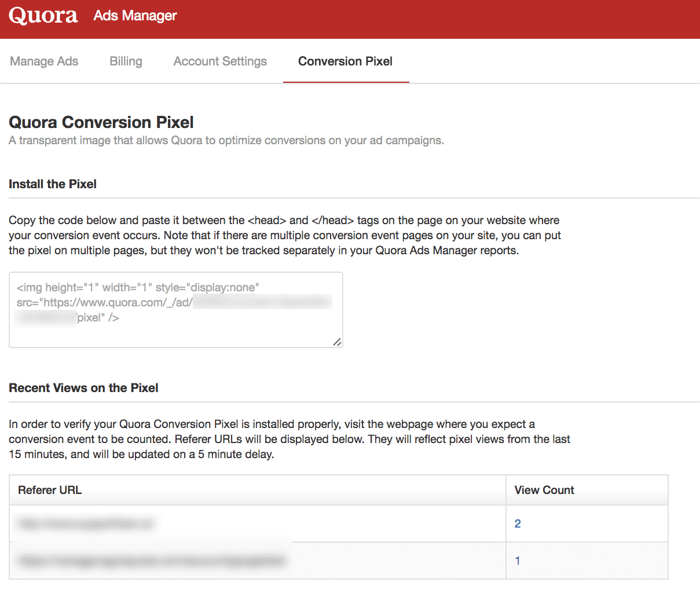Click the Quora Conversion Pixel heading
The image size is (700, 611).
tap(101, 122)
